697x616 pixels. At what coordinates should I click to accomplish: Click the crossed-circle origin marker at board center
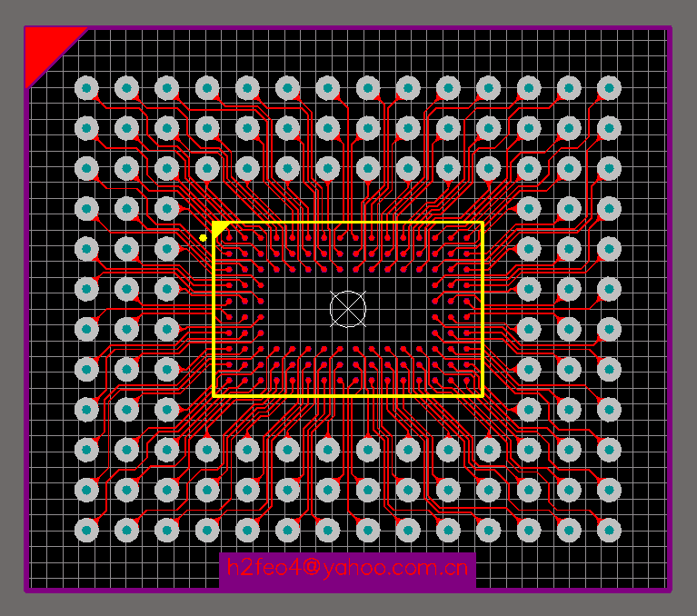(348, 309)
